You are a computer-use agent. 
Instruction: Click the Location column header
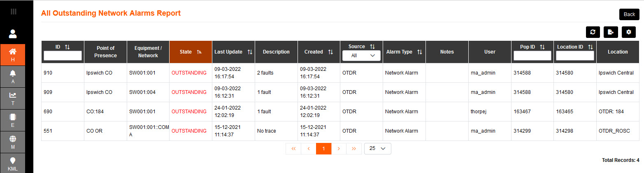(618, 52)
